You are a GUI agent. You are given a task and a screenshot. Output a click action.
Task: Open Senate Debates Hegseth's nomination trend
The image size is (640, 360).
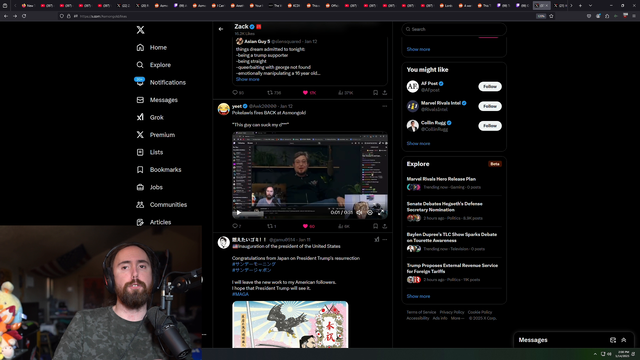(444, 207)
